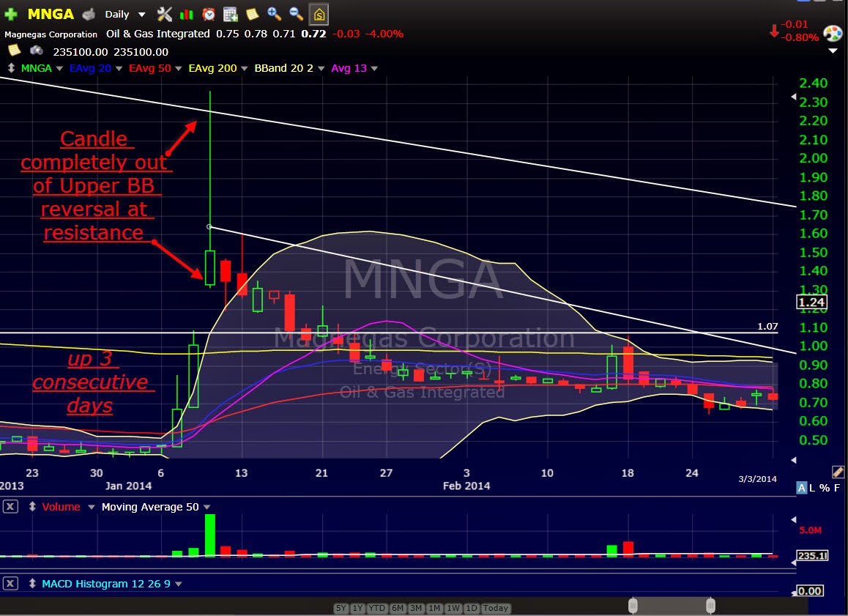The width and height of the screenshot is (848, 616).
Task: Click the Volume indicator label
Action: click(x=61, y=507)
